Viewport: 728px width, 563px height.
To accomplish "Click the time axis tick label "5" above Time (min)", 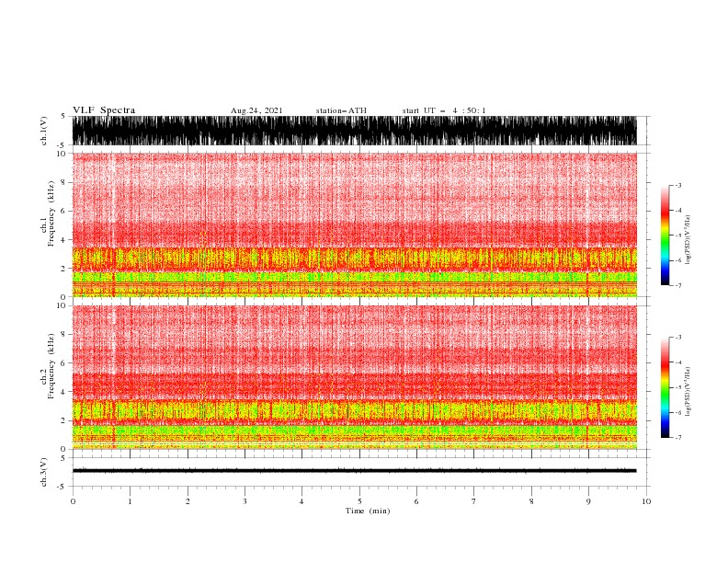I will (x=359, y=501).
